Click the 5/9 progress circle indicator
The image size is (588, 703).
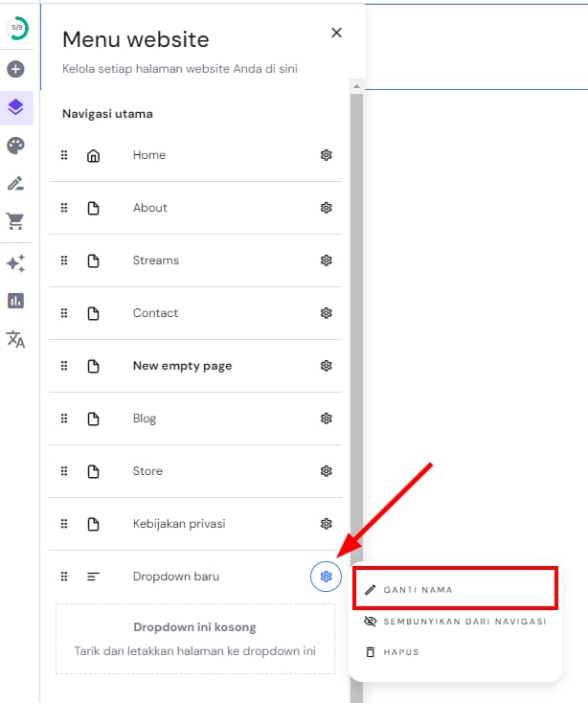[17, 29]
